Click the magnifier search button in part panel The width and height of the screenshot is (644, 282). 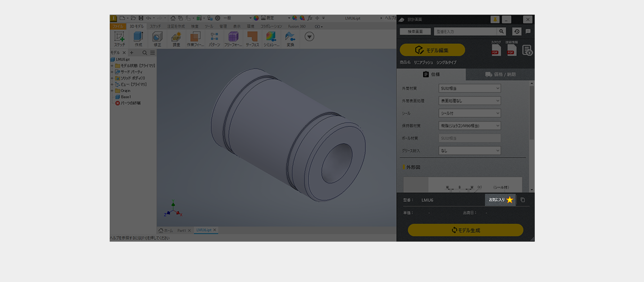click(x=501, y=31)
